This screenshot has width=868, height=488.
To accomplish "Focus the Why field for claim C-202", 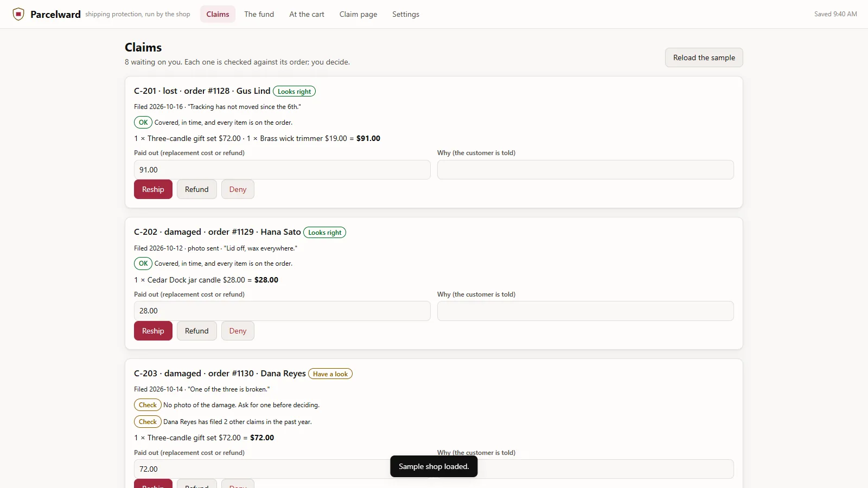I will coord(585,311).
